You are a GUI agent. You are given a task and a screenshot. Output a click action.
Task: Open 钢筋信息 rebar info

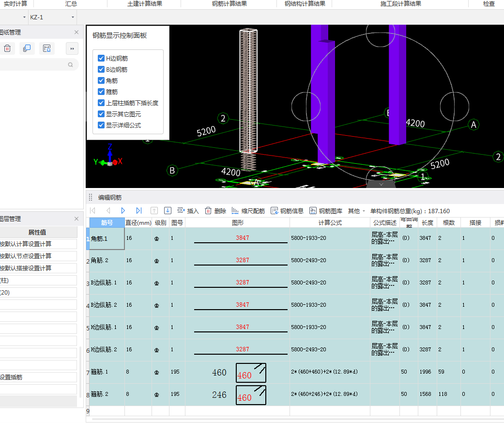pos(287,211)
